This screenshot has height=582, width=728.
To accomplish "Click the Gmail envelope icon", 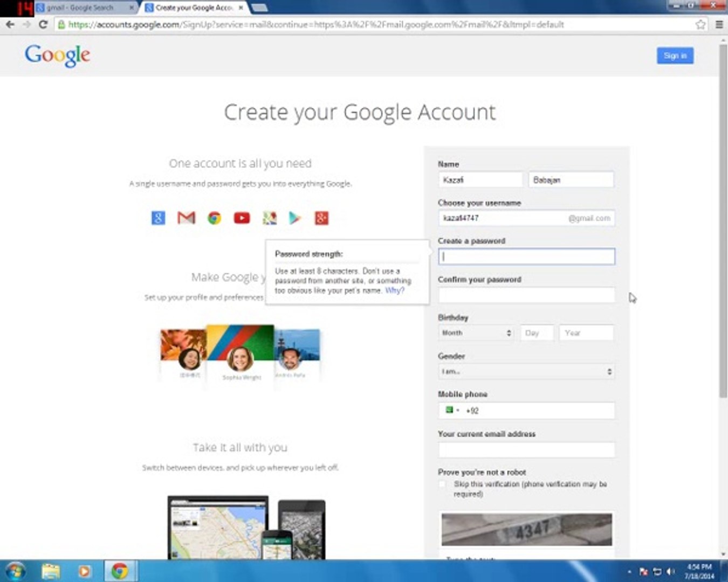I will 186,218.
